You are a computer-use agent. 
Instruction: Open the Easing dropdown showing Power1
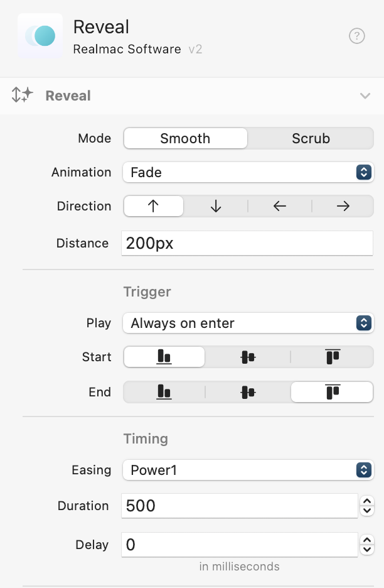(x=247, y=470)
